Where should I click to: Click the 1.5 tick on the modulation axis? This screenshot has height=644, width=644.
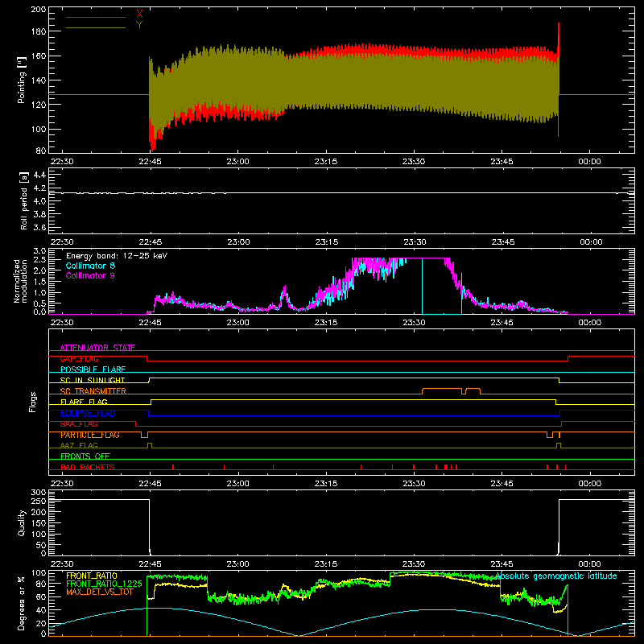tap(39, 282)
